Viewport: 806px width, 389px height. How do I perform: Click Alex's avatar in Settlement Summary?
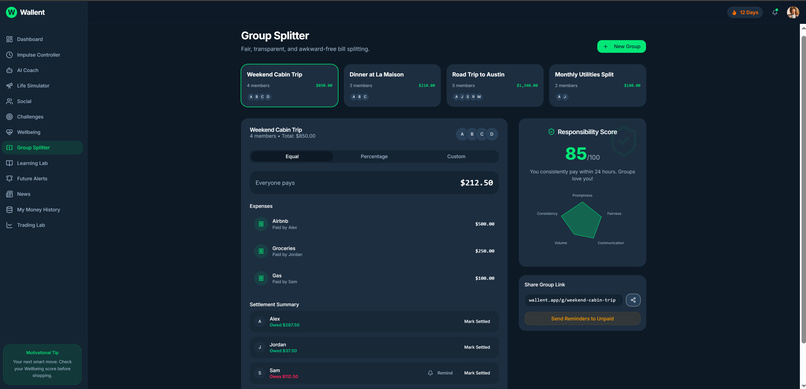pos(260,322)
